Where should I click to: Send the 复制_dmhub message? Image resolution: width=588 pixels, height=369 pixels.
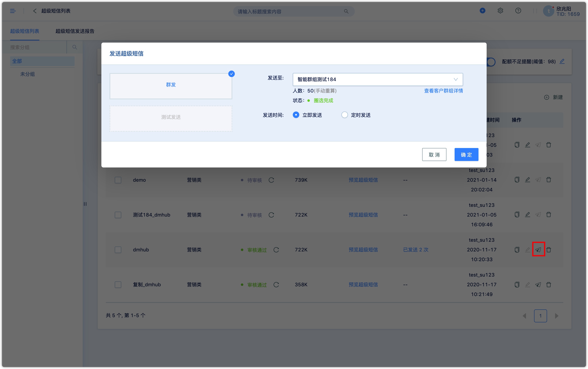click(538, 285)
